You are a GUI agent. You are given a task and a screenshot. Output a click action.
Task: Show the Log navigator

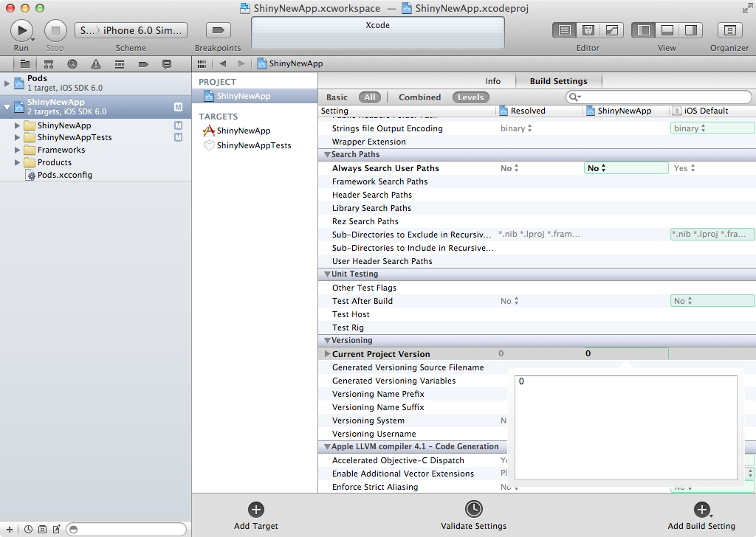tap(167, 64)
